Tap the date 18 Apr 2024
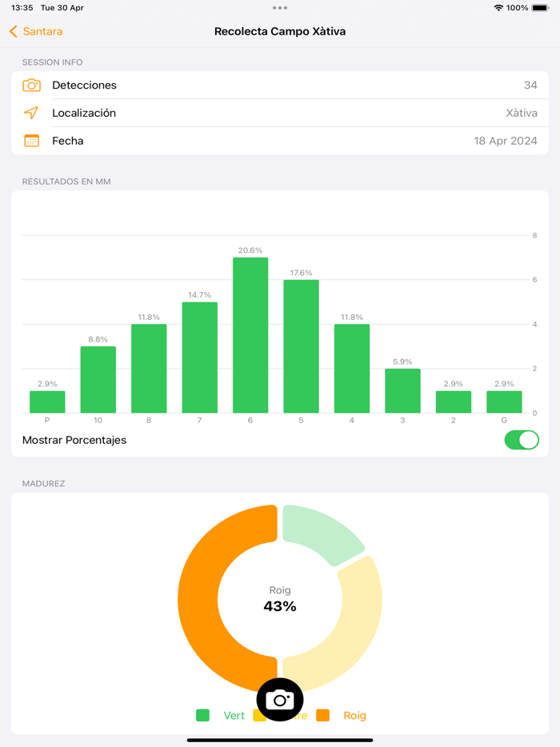 pos(505,141)
